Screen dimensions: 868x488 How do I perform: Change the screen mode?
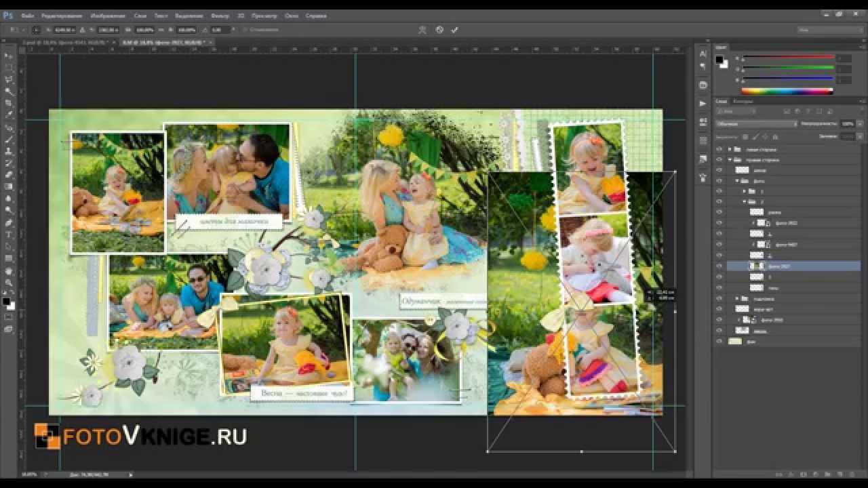[x=9, y=329]
